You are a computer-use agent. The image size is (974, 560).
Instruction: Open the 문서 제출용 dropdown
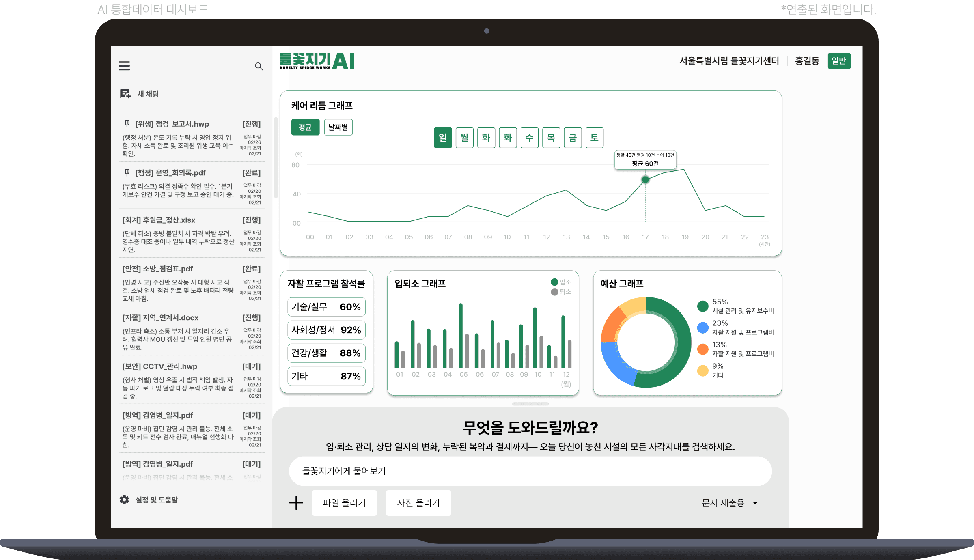[x=729, y=503]
